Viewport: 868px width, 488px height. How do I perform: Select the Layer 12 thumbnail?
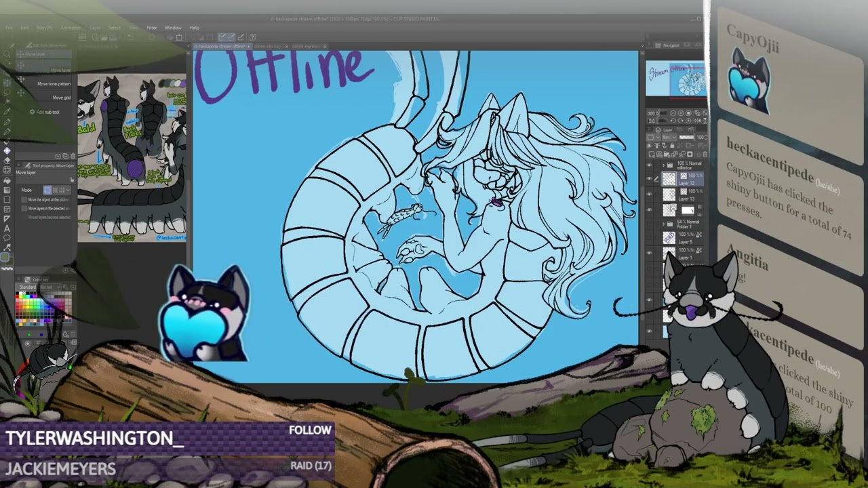tap(669, 178)
